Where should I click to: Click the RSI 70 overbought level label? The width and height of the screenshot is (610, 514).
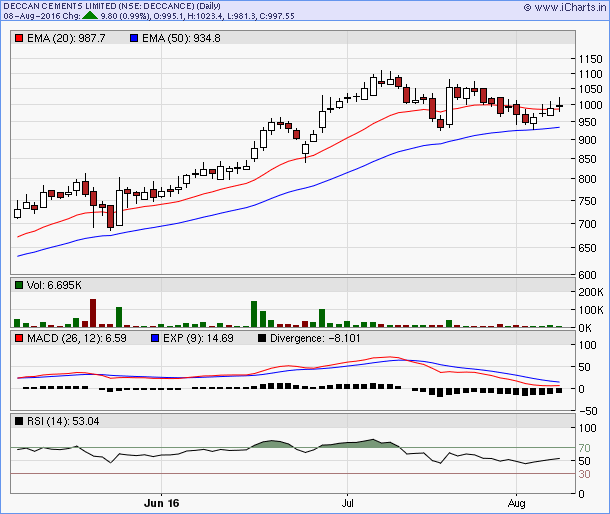584,448
